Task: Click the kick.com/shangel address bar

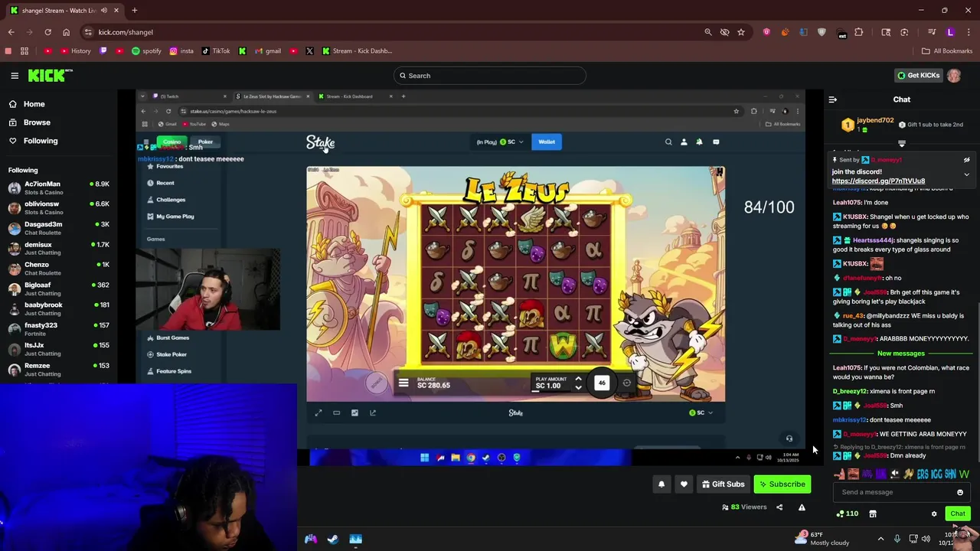Action: point(126,32)
